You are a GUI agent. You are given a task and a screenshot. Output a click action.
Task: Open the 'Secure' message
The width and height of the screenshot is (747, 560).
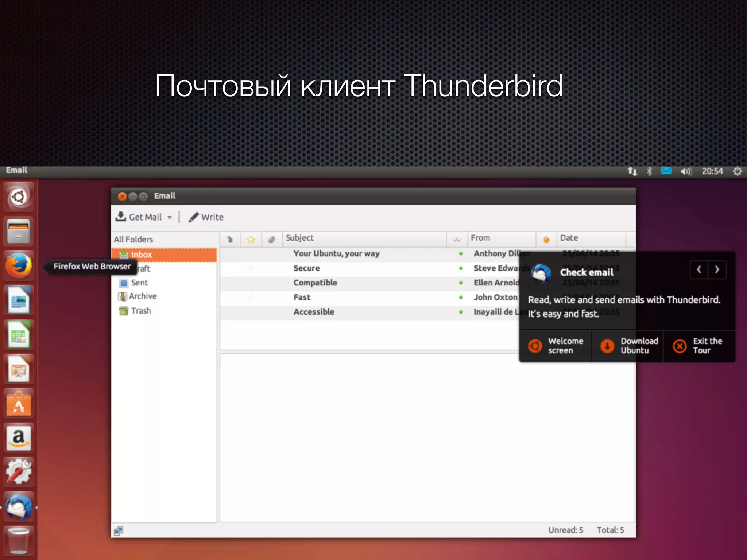pos(306,268)
